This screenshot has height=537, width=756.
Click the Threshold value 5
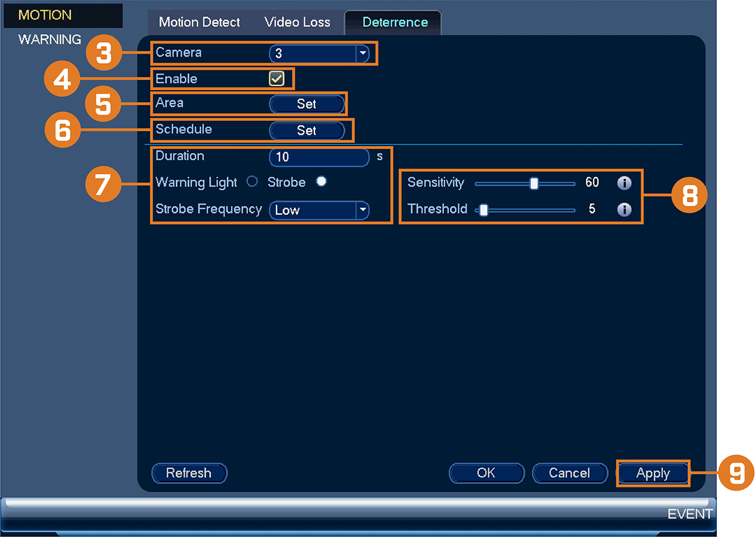592,209
